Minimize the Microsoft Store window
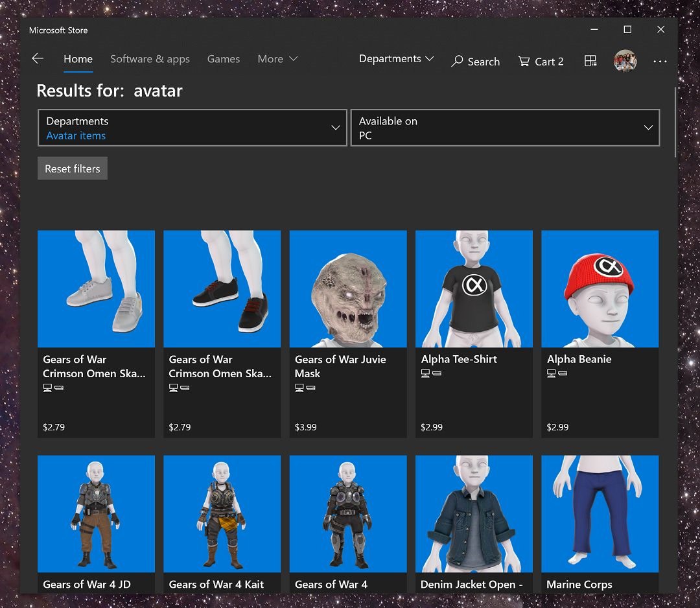Viewport: 700px width, 608px height. [x=594, y=29]
